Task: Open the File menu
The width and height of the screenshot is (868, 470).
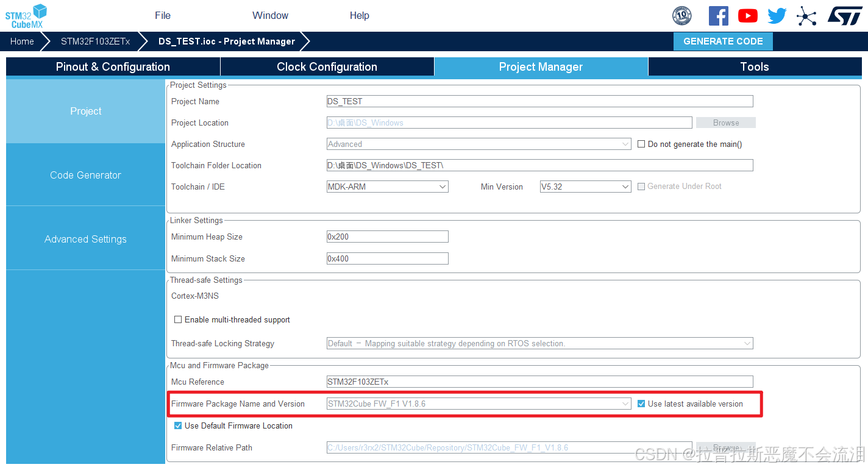Action: tap(163, 16)
